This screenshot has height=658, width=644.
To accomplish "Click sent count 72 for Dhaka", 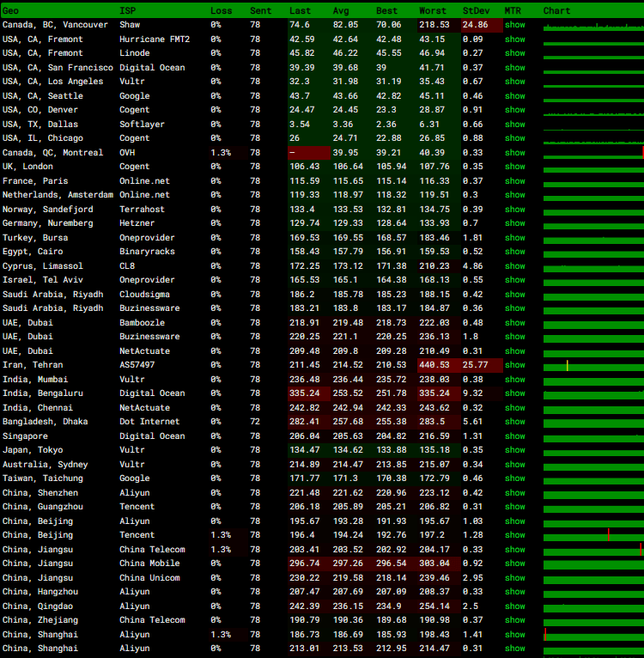I will click(255, 421).
